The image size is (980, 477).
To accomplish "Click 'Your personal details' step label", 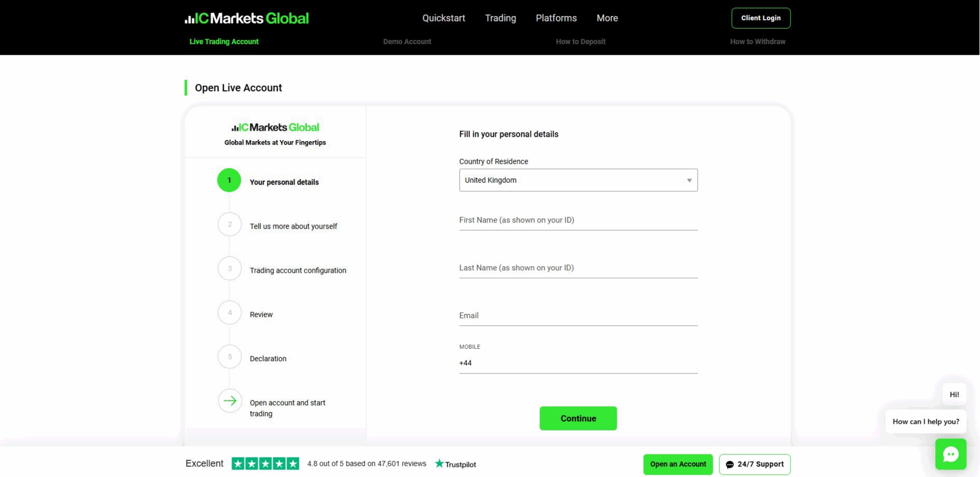I will [x=284, y=182].
